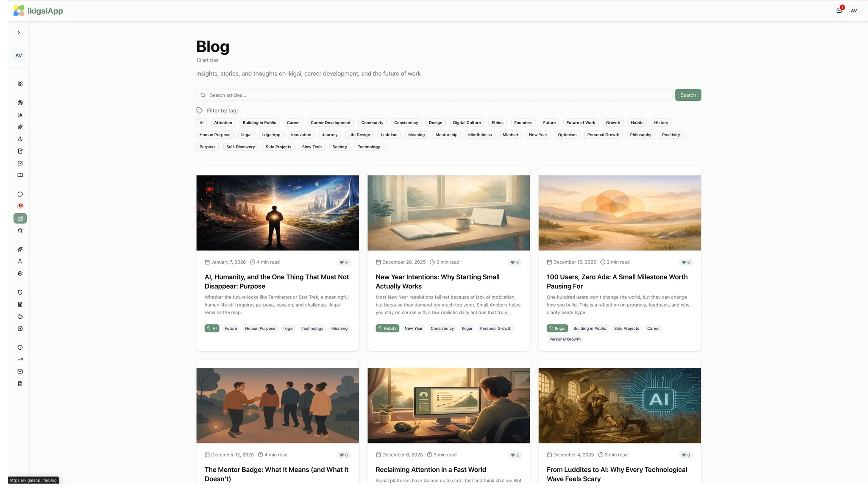The width and height of the screenshot is (868, 493).
Task: Toggle the Attention tag filter
Action: pos(223,123)
